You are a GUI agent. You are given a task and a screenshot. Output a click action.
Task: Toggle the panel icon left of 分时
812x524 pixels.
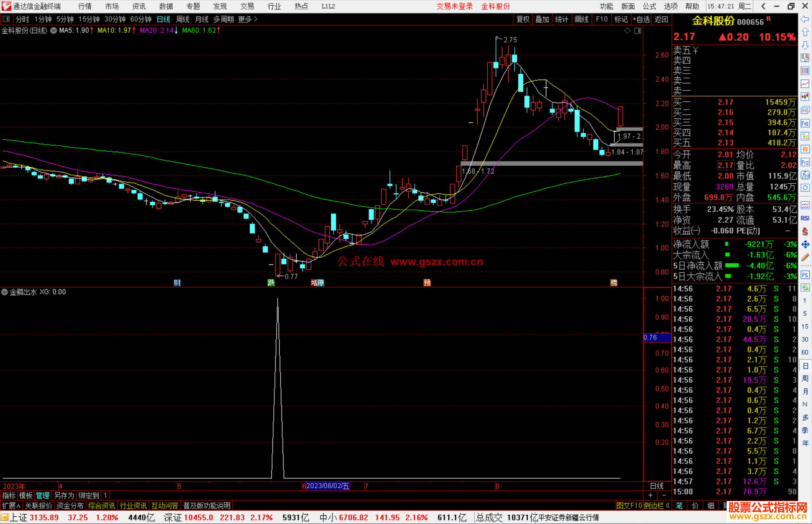point(6,19)
